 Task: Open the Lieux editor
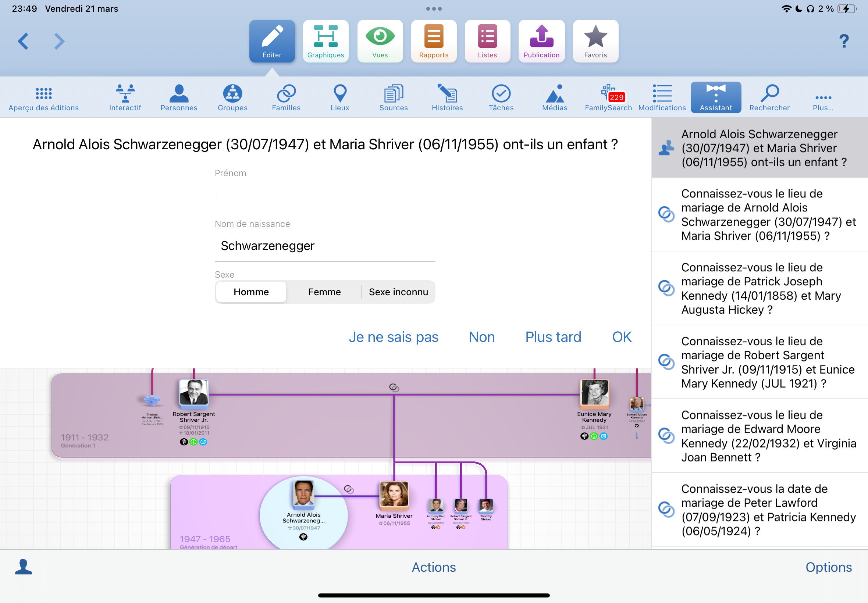[x=340, y=97]
